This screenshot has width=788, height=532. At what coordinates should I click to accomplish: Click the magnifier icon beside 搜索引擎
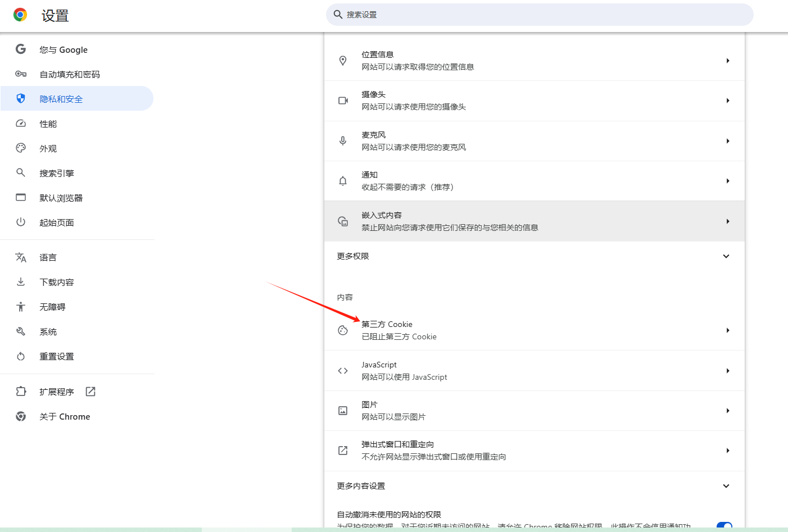pyautogui.click(x=21, y=173)
